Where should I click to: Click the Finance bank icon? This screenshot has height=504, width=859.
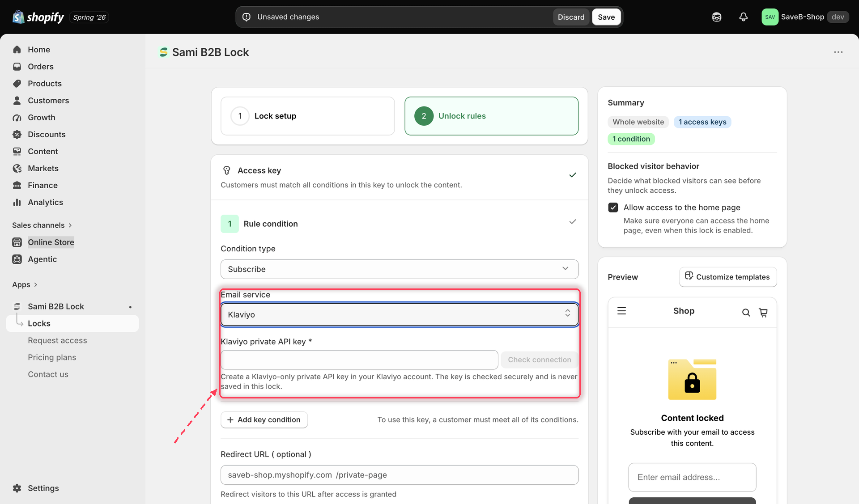pyautogui.click(x=17, y=186)
